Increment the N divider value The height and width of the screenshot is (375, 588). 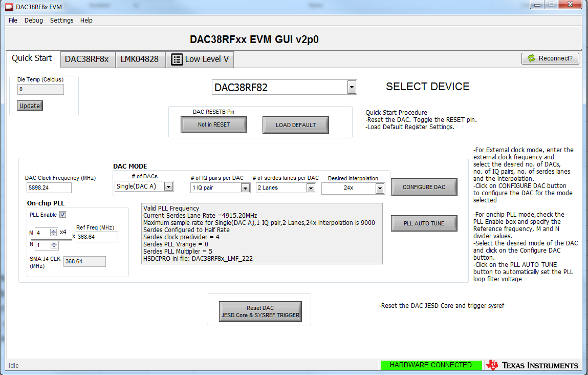54,243
